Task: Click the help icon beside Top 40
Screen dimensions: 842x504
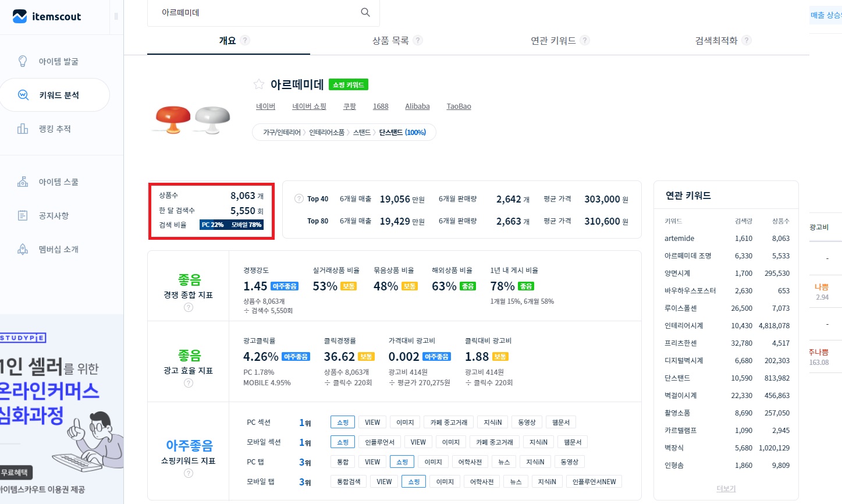Action: pos(299,198)
